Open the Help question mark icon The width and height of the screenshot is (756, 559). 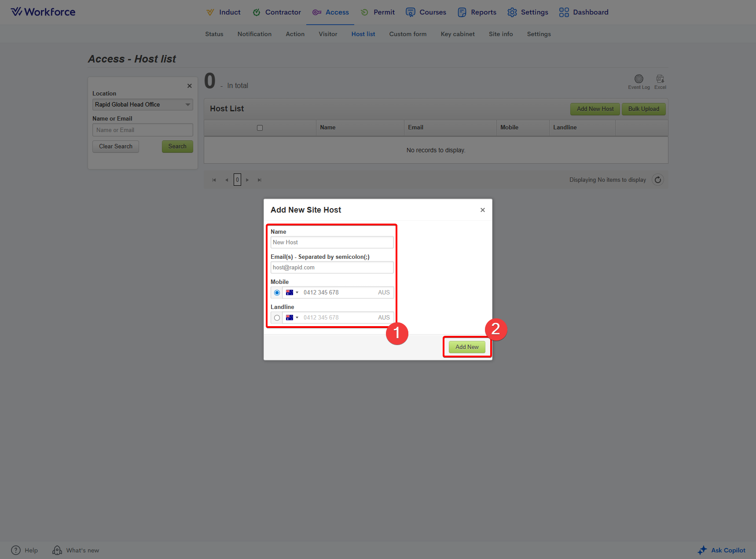pos(16,550)
